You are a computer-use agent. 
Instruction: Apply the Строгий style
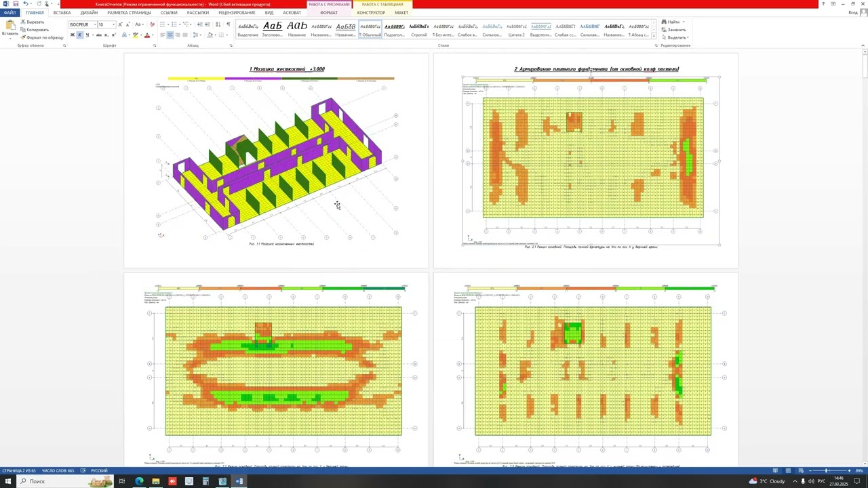(x=418, y=29)
